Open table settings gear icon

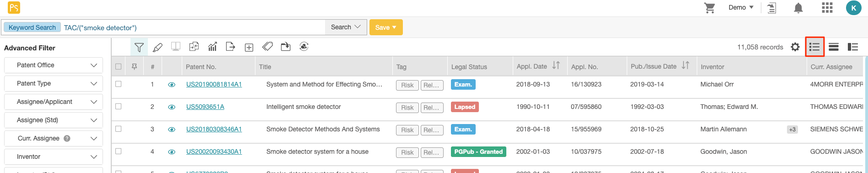(x=795, y=47)
